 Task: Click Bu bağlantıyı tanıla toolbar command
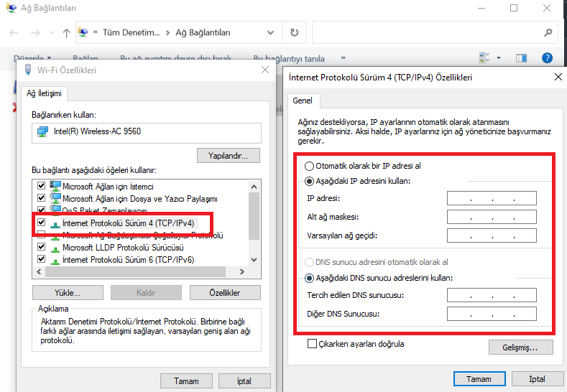(289, 59)
